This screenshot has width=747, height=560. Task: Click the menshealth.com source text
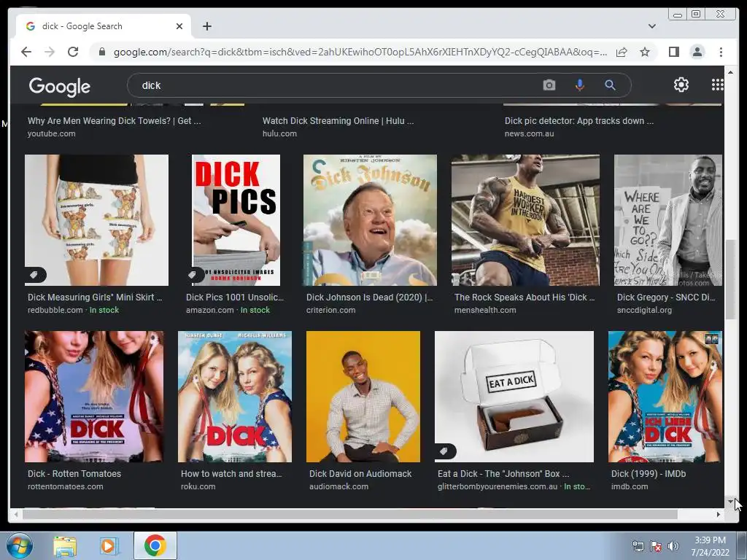485,310
